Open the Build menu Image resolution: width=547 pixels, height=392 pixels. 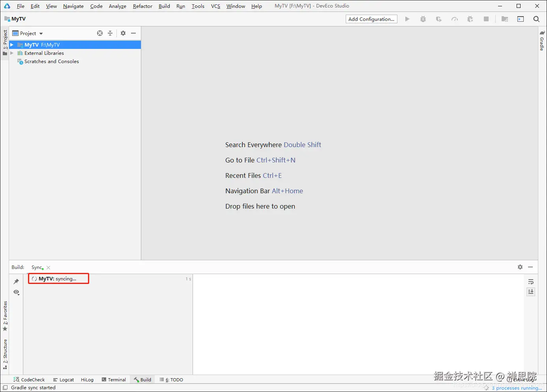coord(164,6)
